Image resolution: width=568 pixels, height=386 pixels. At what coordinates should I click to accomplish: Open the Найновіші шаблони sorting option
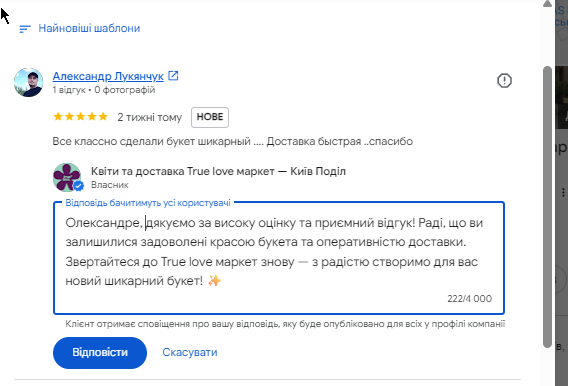coord(89,28)
